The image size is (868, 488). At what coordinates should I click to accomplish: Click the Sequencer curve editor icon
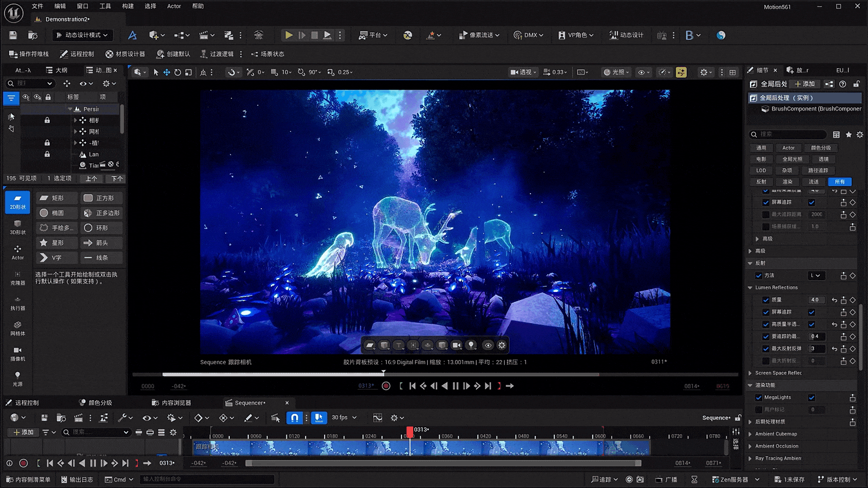click(378, 417)
